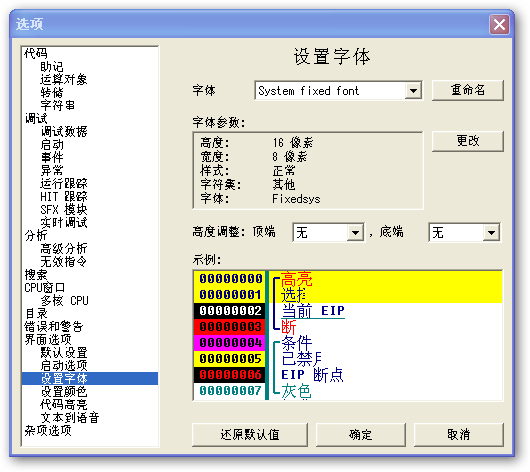530x472 pixels.
Task: Open the System fixed font dropdown
Action: 413,91
